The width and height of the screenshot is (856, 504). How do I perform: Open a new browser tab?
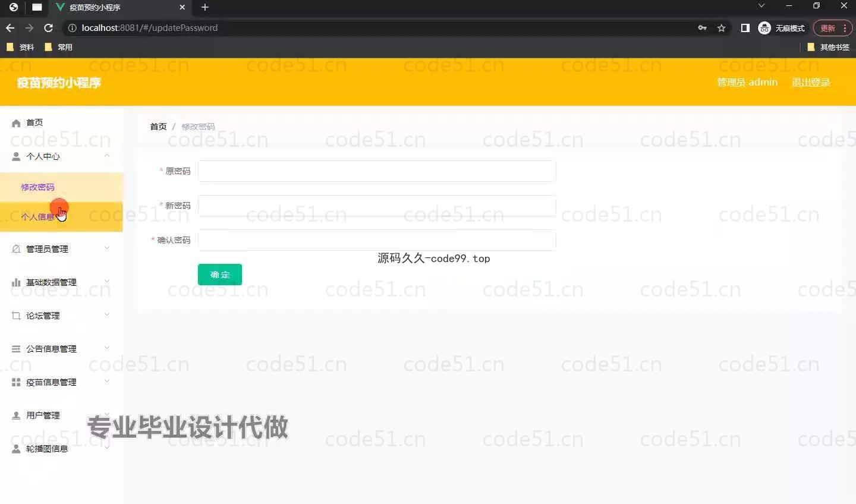(x=205, y=7)
